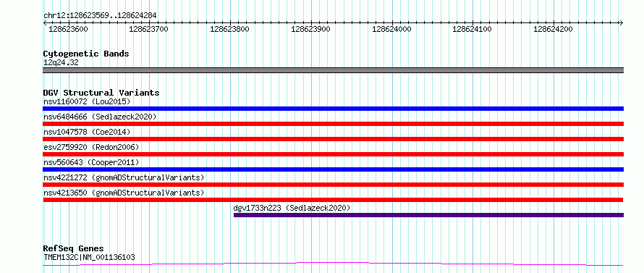
Task: Select the esv2759920 (Redon2006) label
Action: point(91,147)
